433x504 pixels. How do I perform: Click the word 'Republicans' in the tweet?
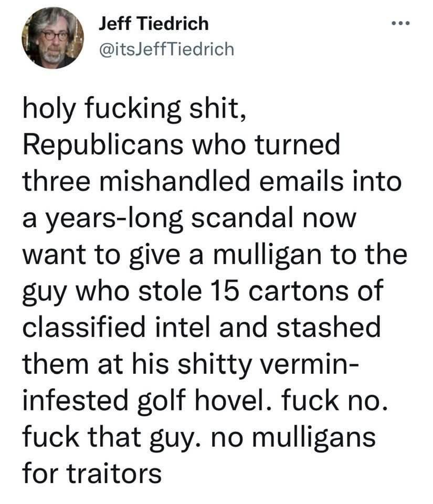click(103, 145)
